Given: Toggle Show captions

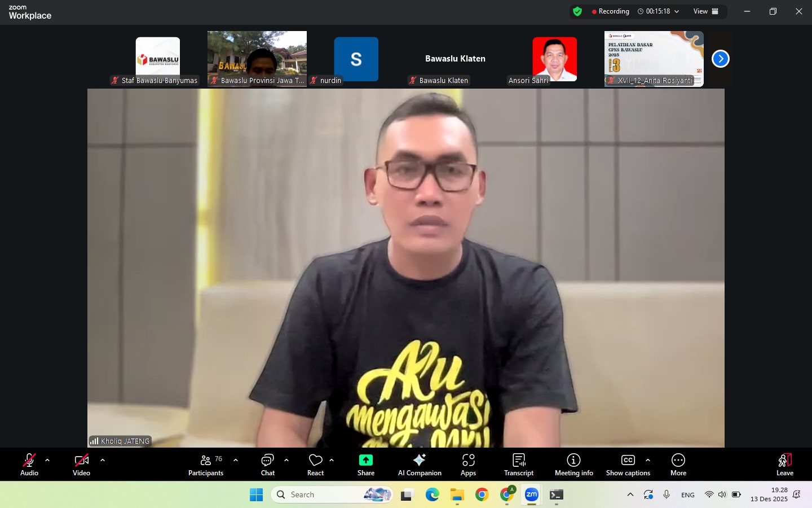Looking at the screenshot, I should pyautogui.click(x=628, y=465).
